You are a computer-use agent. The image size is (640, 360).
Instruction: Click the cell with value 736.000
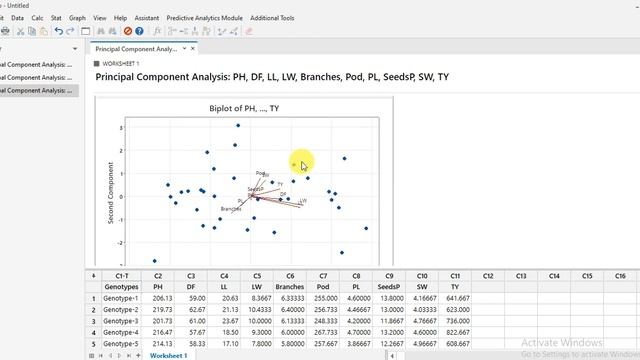455,321
